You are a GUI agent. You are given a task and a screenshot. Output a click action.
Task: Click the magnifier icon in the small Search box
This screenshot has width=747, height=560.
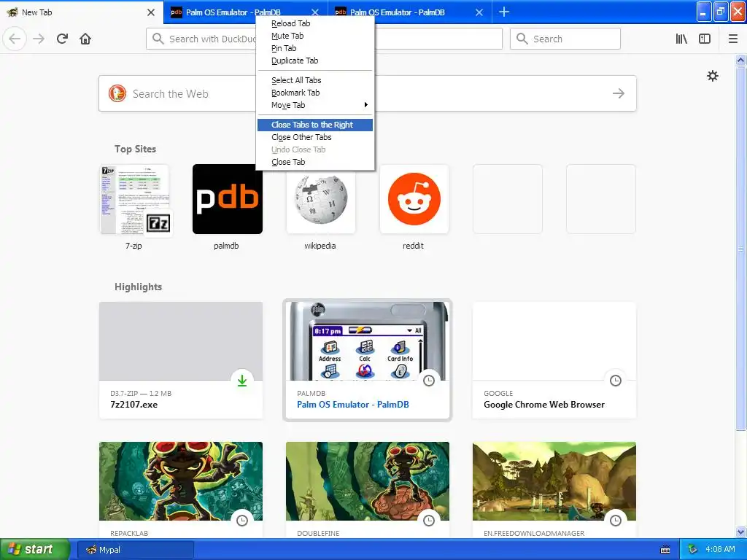click(x=522, y=39)
